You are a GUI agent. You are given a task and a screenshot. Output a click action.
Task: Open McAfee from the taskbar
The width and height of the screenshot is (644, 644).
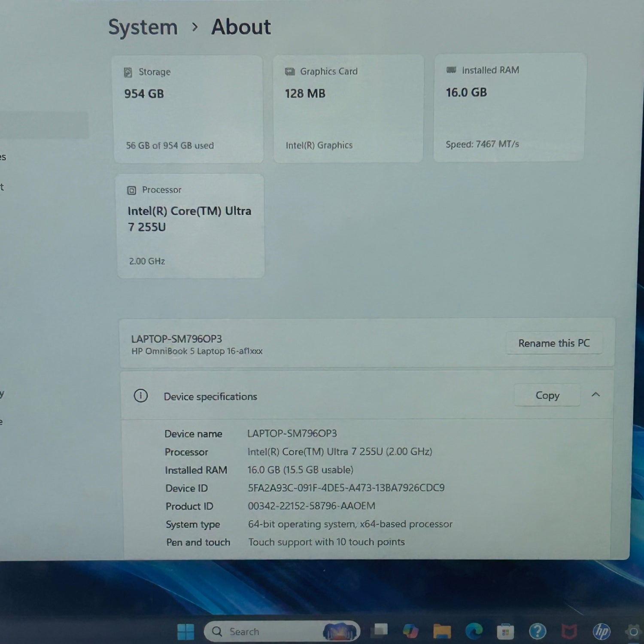pos(569,631)
